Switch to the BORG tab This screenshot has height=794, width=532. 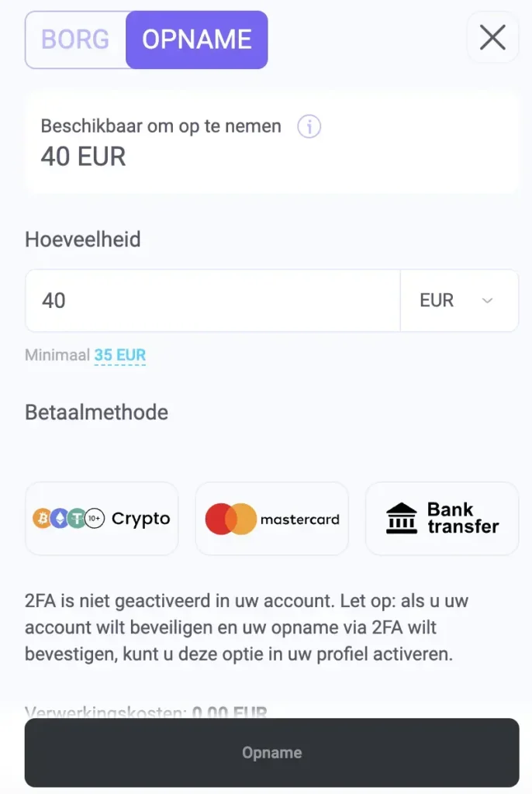(x=75, y=40)
